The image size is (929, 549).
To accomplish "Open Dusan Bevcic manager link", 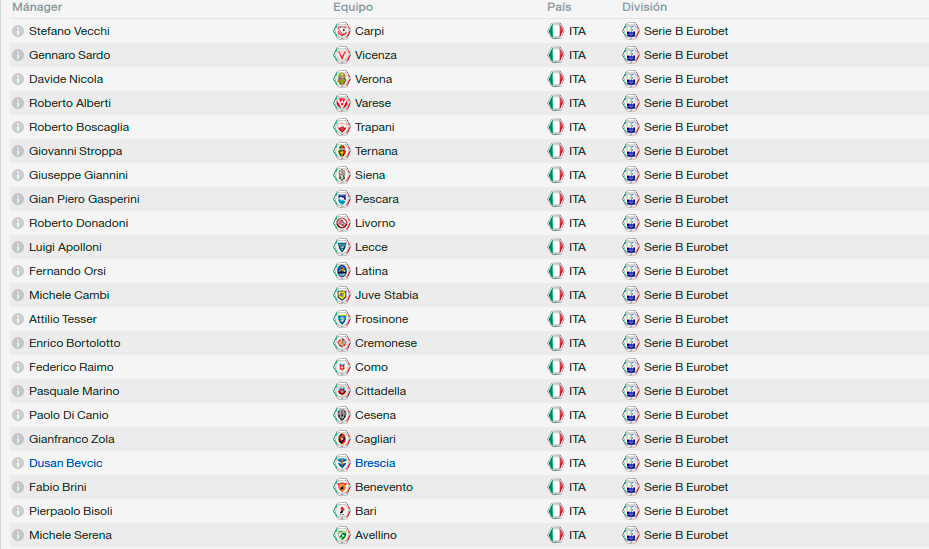I will [x=66, y=463].
